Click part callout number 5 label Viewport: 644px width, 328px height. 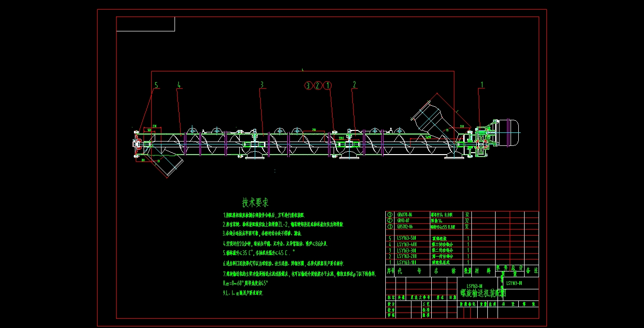[x=156, y=85]
